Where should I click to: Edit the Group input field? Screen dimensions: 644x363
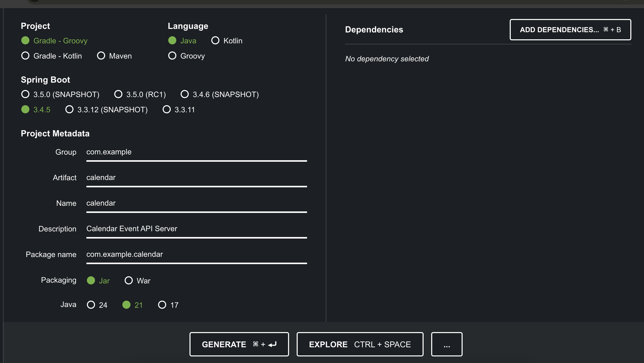coord(196,152)
